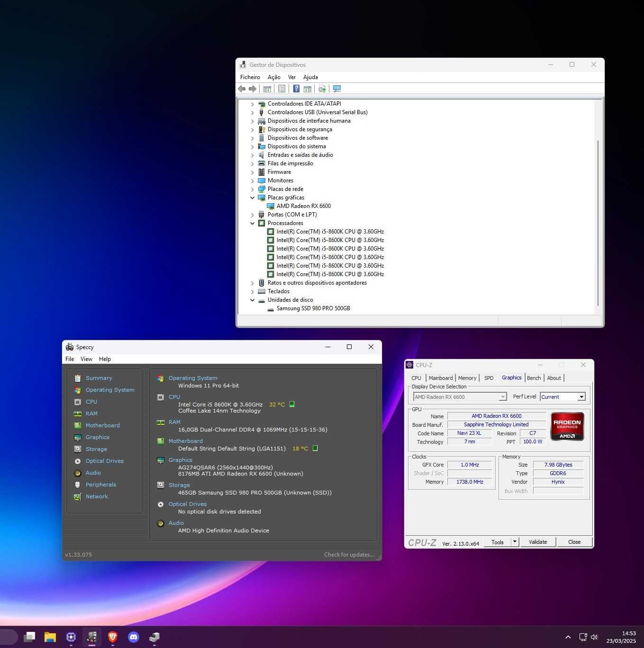Viewport: 644px width, 648px height.
Task: Click Graphics monitor icon in Speccy sidebar
Action: 78,437
